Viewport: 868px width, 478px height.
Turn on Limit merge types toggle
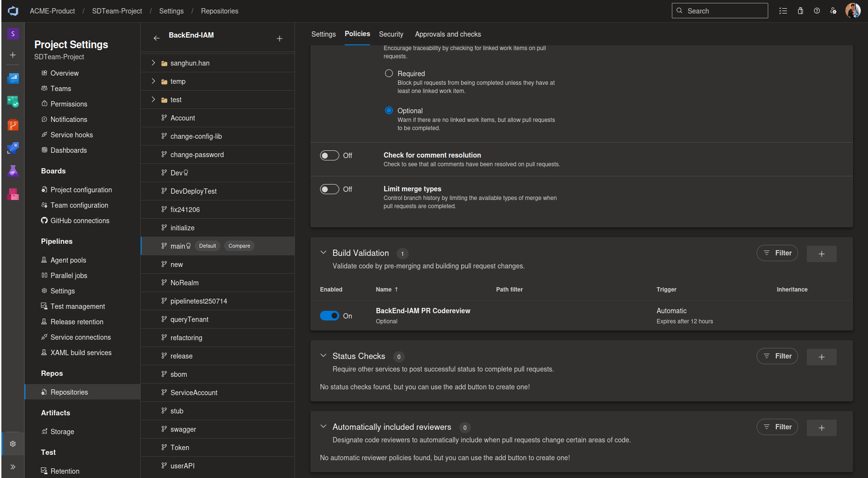[x=330, y=189]
